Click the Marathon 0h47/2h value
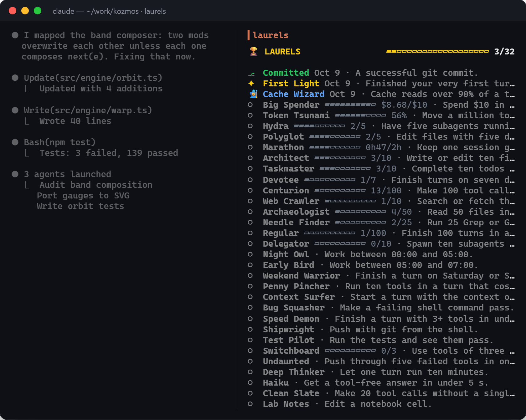 click(x=383, y=147)
